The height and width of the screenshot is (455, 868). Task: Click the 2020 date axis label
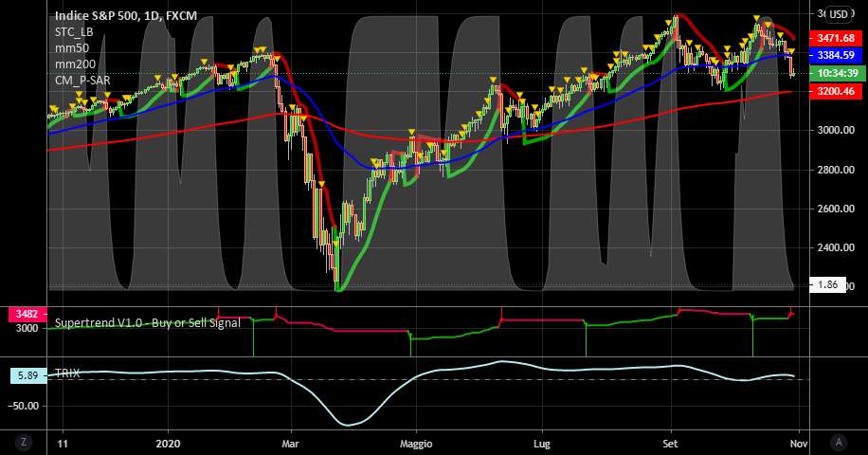point(168,444)
